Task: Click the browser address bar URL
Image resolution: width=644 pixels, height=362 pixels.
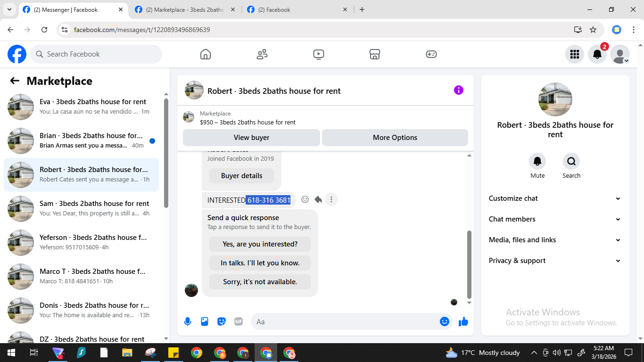Action: (x=142, y=30)
